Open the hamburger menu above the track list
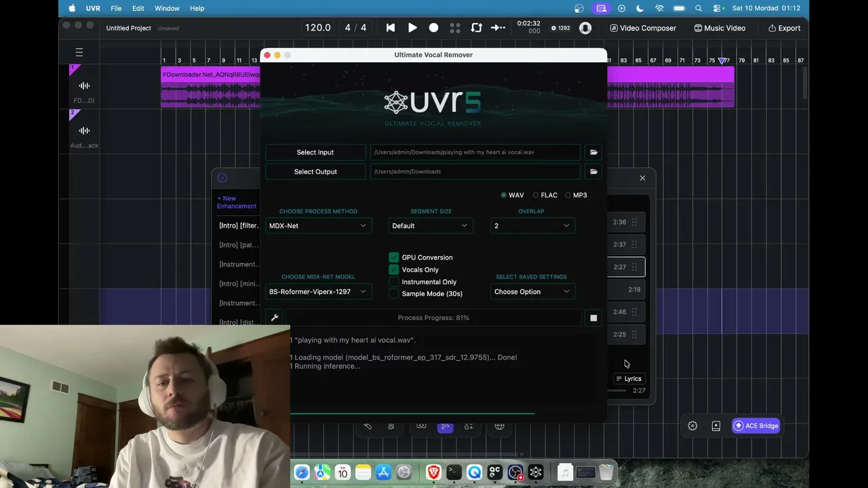 coord(79,52)
